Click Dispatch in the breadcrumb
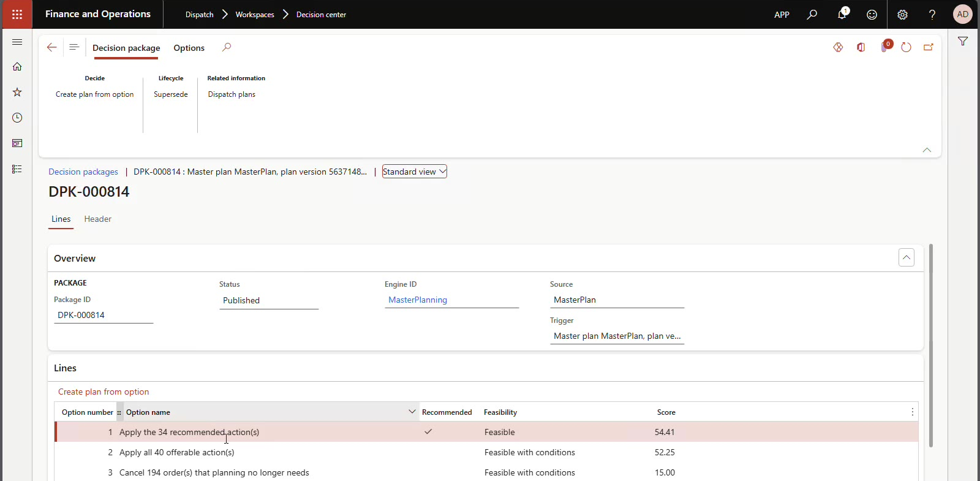 (x=200, y=15)
